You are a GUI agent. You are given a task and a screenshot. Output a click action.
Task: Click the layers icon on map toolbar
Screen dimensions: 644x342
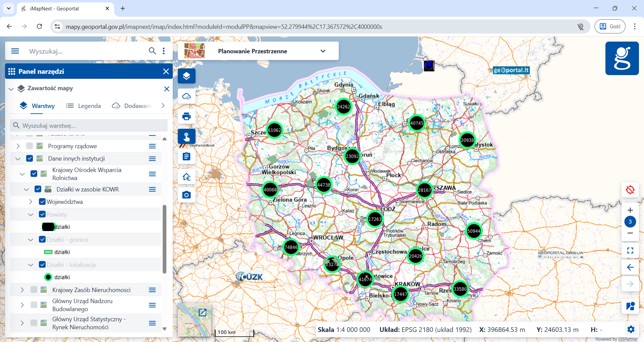click(x=186, y=76)
